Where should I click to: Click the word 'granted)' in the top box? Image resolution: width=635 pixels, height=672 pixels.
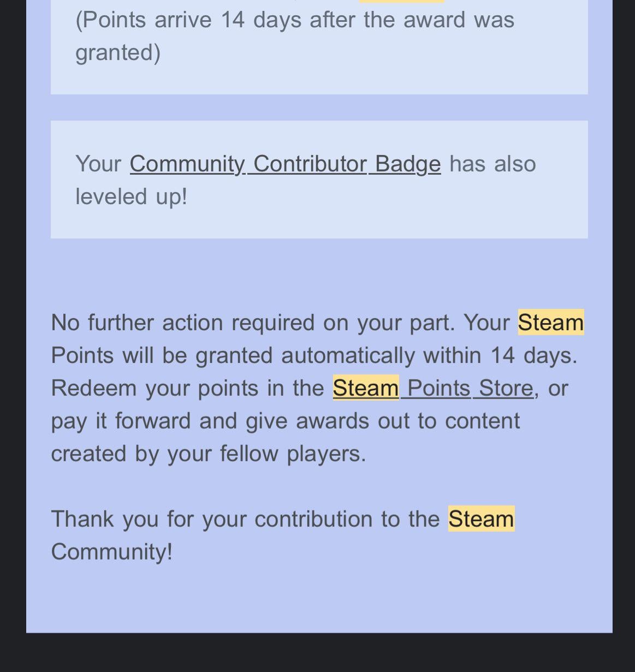point(117,53)
